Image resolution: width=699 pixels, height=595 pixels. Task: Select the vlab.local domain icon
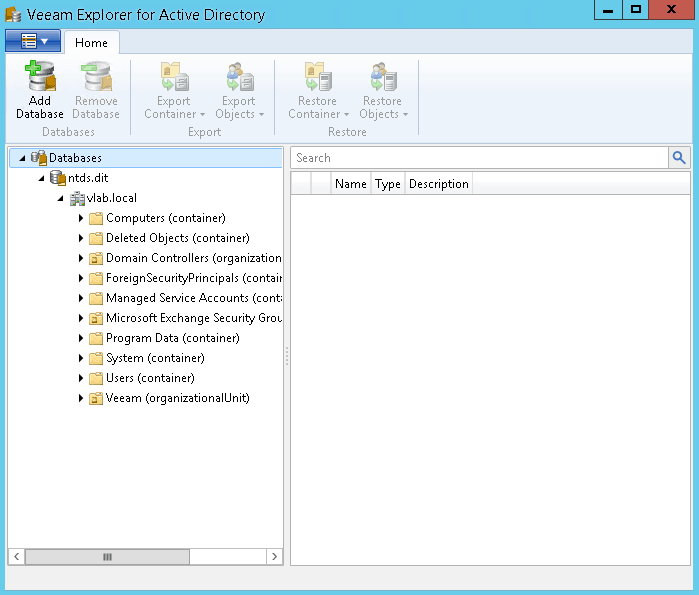coord(77,198)
